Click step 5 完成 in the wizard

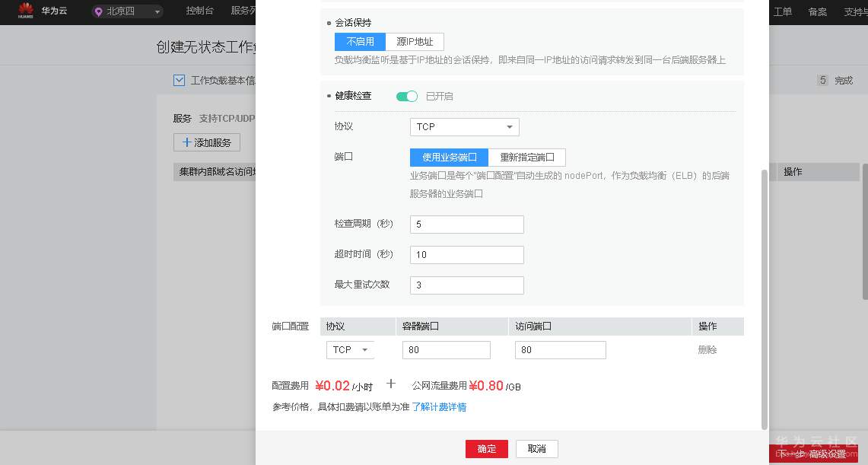pyautogui.click(x=835, y=80)
